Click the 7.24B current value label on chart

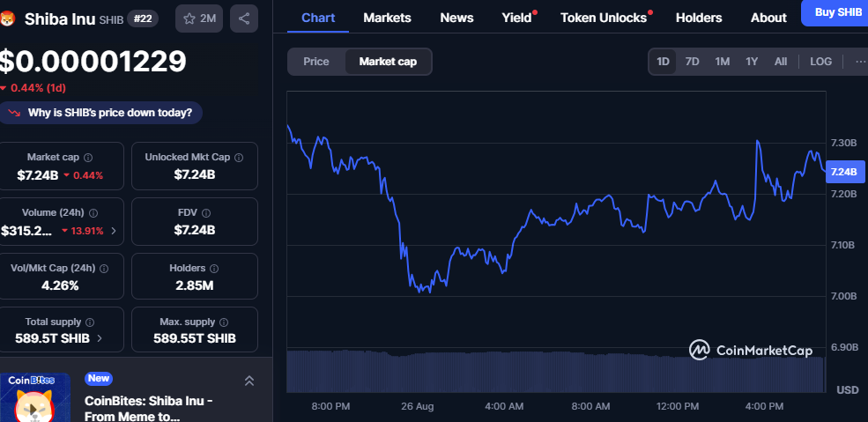coord(844,172)
